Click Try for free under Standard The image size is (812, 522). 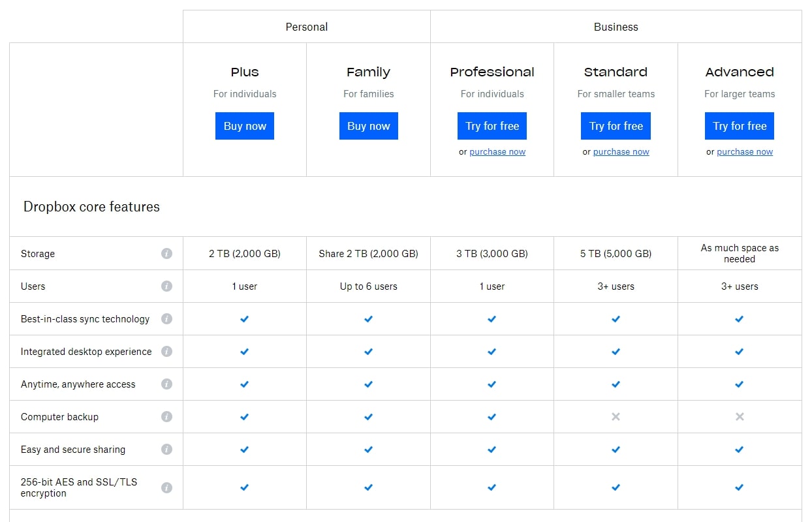tap(616, 126)
